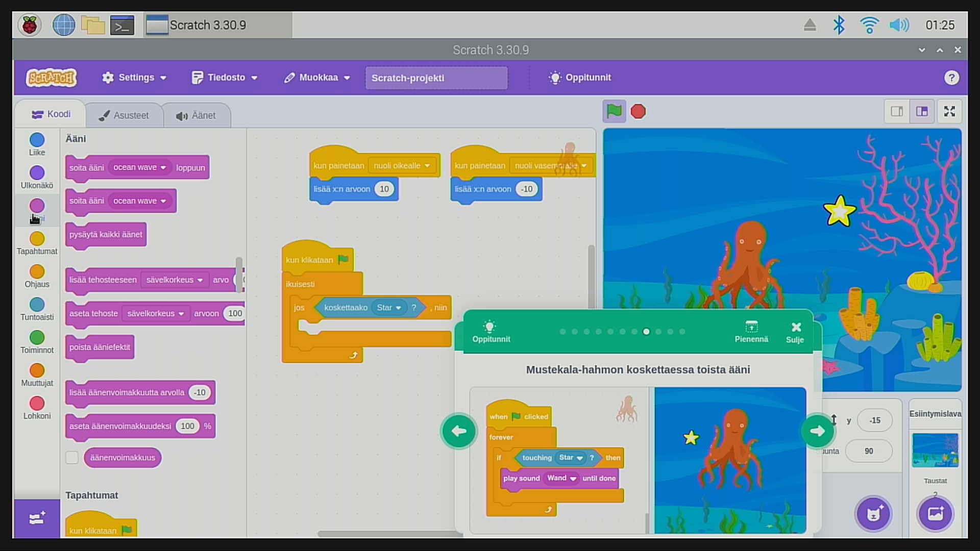980x551 pixels.
Task: Enter full screen stage mode
Action: pyautogui.click(x=949, y=111)
